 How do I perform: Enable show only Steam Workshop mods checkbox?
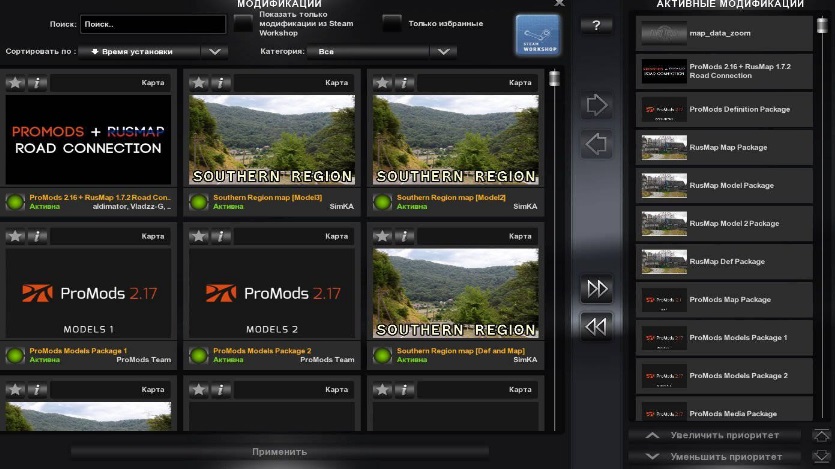[x=243, y=23]
